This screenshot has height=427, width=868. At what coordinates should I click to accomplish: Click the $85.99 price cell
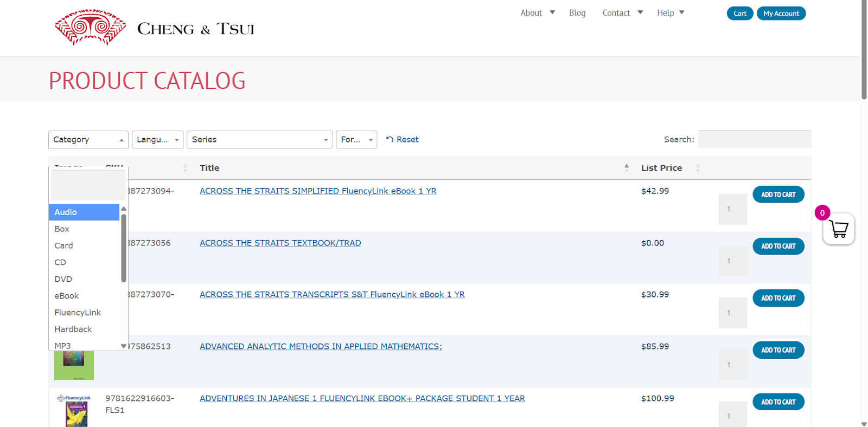pos(655,346)
